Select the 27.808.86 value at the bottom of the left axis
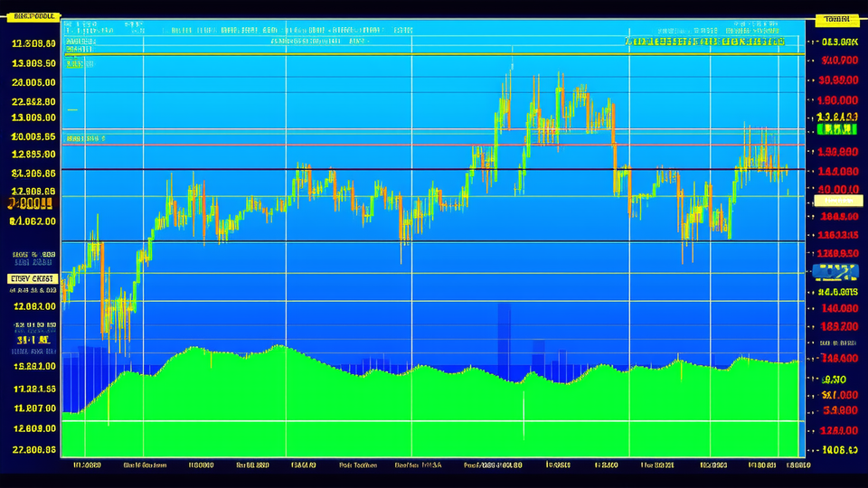 pos(33,450)
